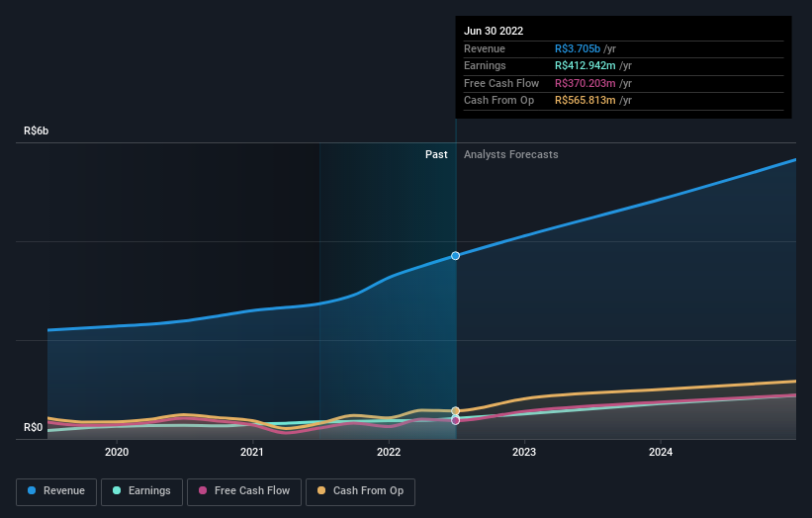This screenshot has height=518, width=812.
Task: Click the 'Free Cash Flow' tooltip row label
Action: tap(501, 83)
